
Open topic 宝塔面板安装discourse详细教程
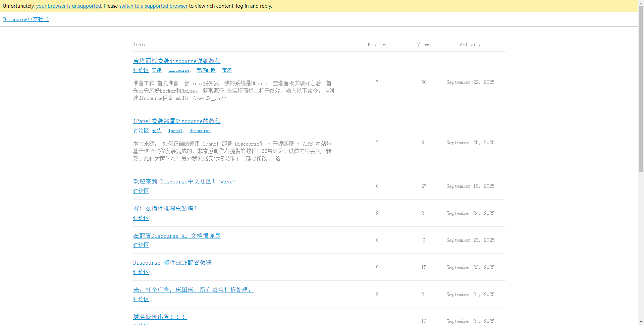click(177, 61)
